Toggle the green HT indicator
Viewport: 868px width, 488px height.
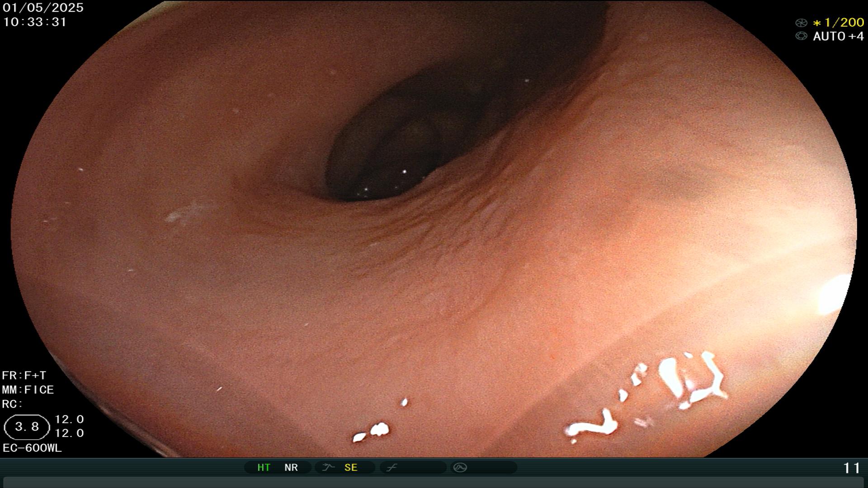click(x=264, y=467)
